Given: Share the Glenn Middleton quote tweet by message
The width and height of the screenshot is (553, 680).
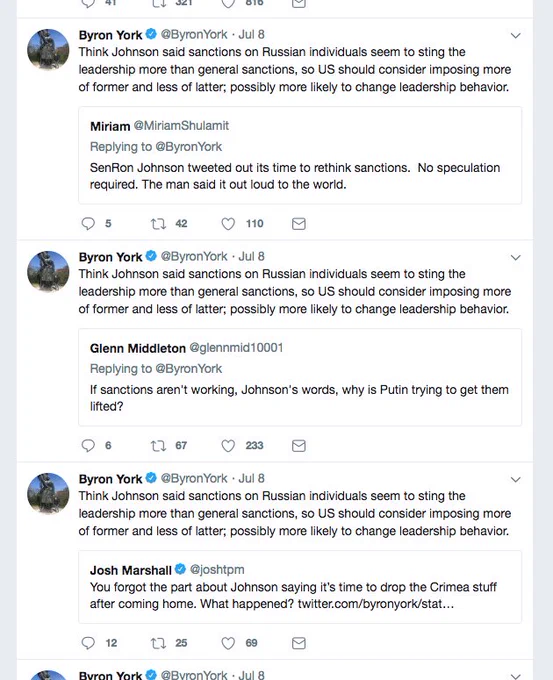Looking at the screenshot, I should pos(299,446).
